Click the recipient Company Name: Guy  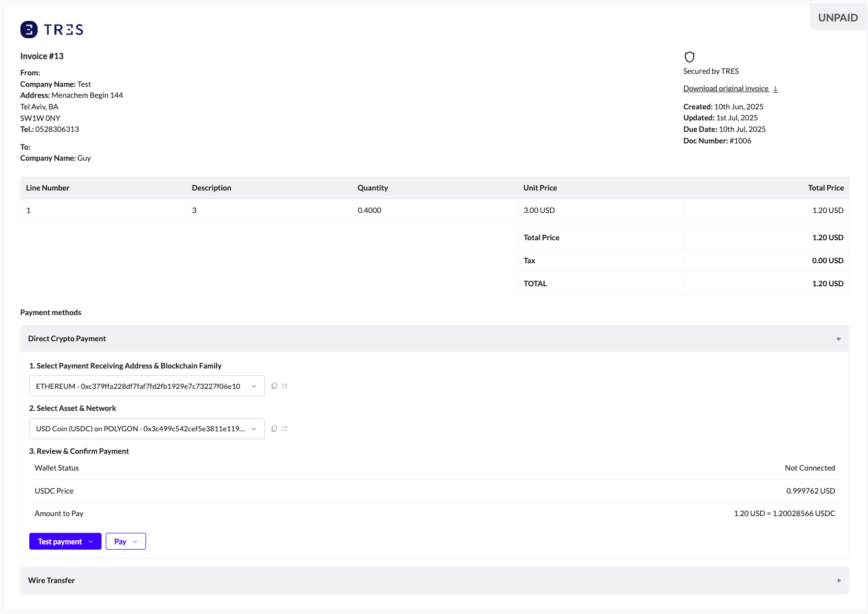55,158
